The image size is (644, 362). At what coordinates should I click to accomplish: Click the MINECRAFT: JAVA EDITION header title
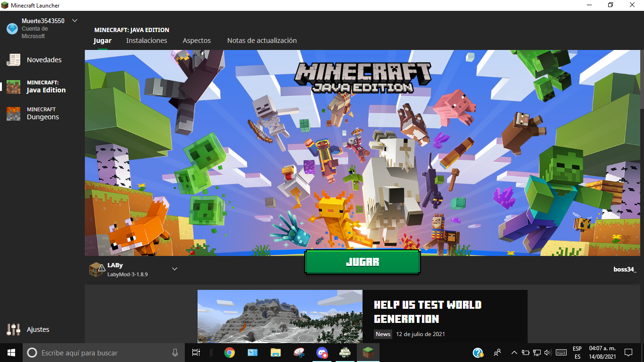(132, 30)
